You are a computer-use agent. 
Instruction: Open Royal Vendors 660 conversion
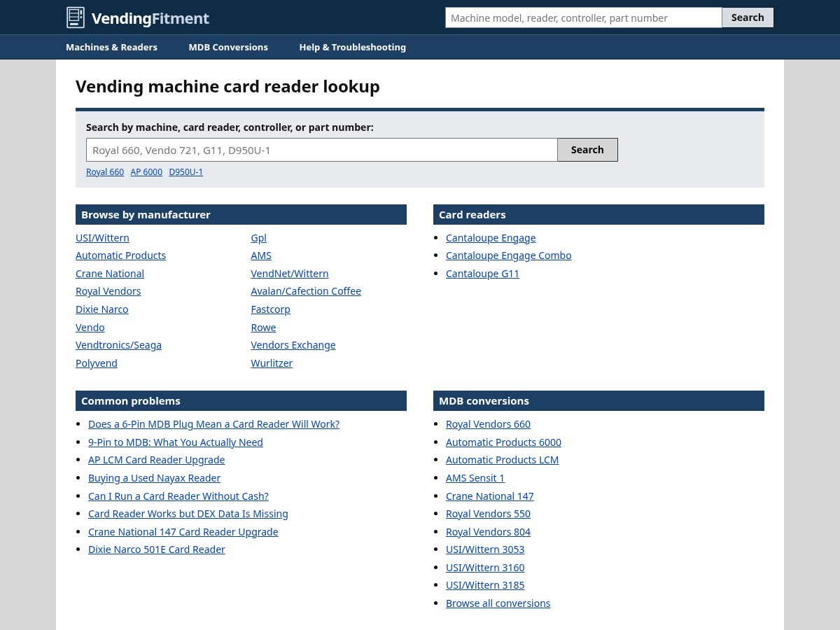tap(488, 424)
